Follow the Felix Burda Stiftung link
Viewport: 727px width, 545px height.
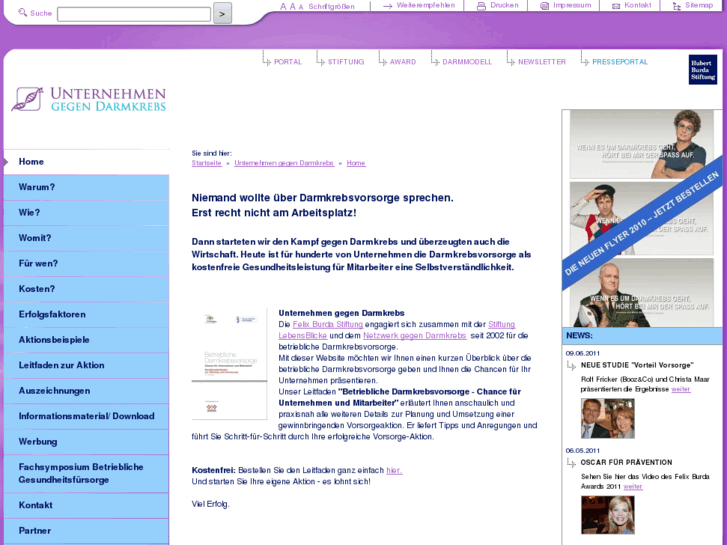[x=328, y=324]
